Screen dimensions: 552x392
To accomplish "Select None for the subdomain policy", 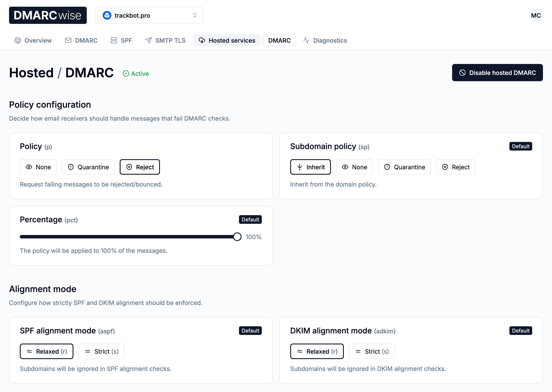I will point(354,167).
